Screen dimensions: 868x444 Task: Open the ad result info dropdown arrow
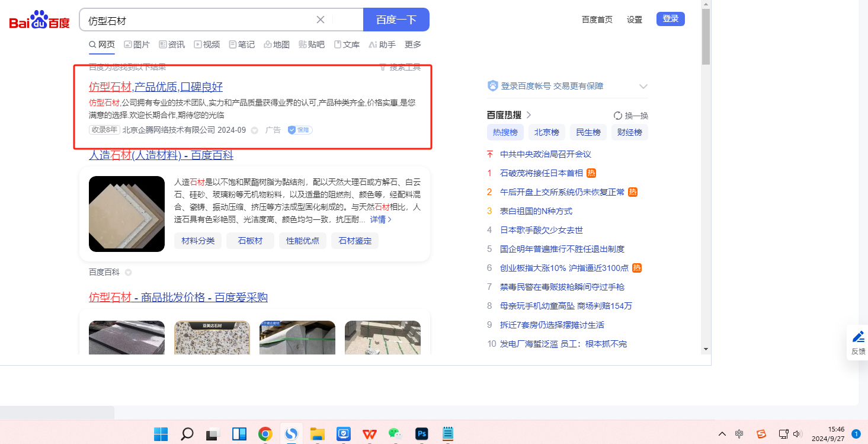pyautogui.click(x=255, y=130)
